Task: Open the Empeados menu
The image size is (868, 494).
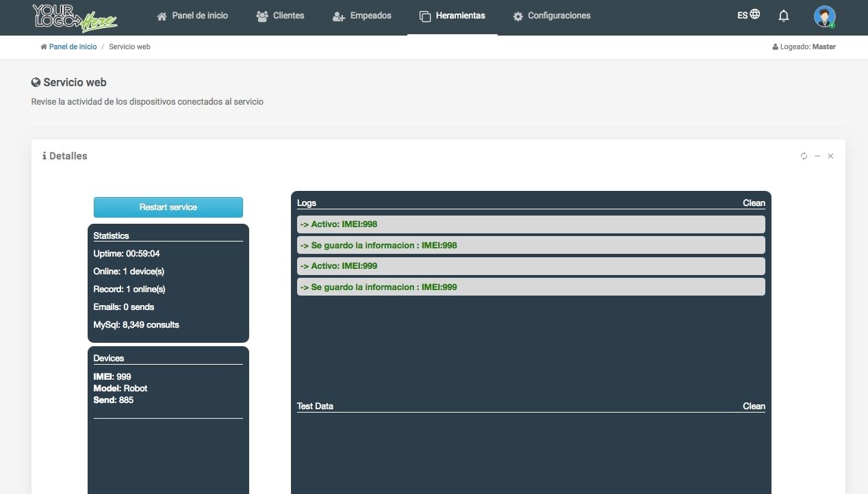Action: click(361, 16)
